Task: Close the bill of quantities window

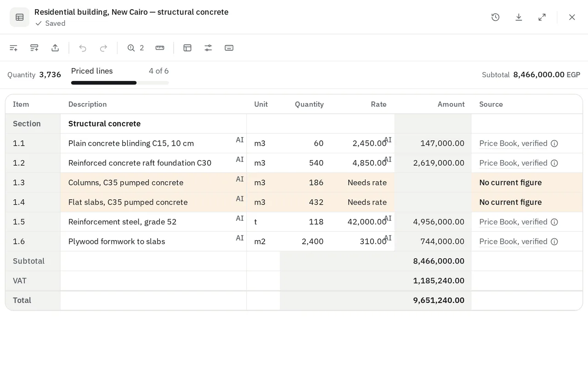Action: (x=572, y=17)
